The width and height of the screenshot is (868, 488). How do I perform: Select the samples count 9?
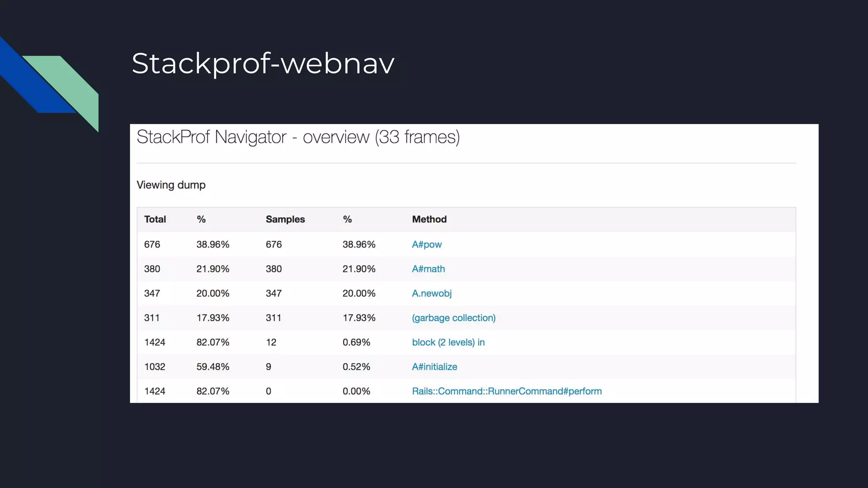click(x=269, y=367)
